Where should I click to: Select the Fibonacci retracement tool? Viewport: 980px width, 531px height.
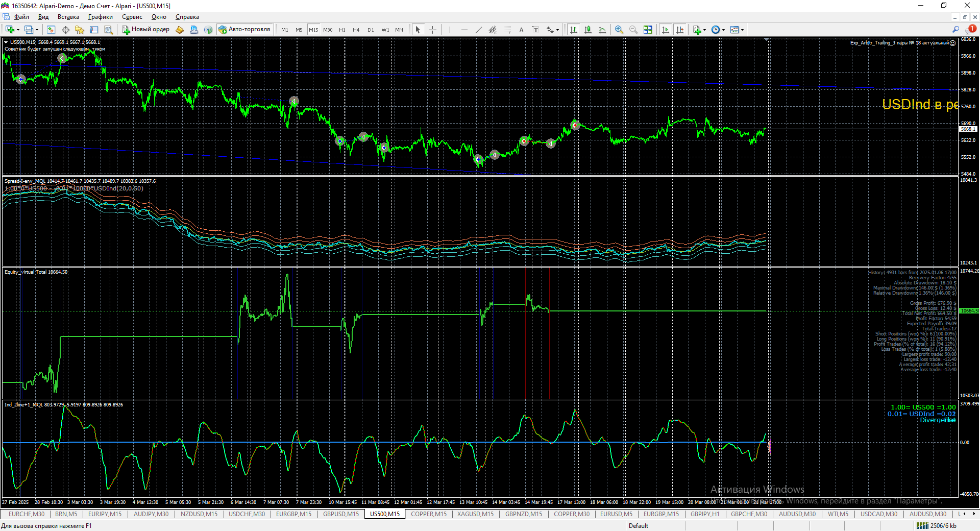point(507,30)
